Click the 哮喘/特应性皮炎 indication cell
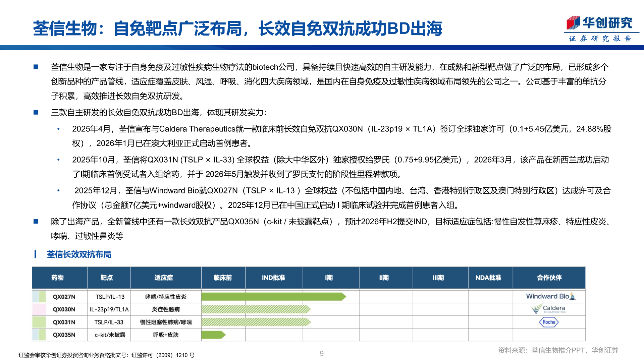The height and width of the screenshot is (362, 644). (x=166, y=297)
